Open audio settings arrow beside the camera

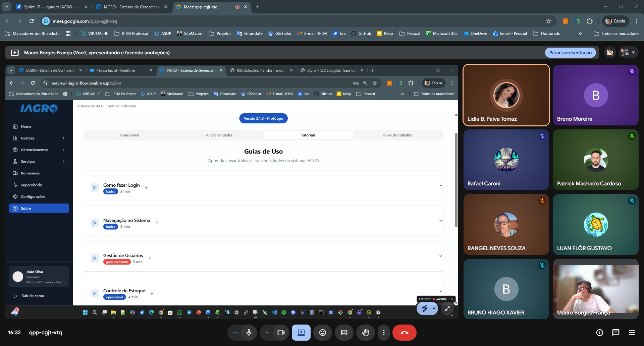[x=267, y=333]
